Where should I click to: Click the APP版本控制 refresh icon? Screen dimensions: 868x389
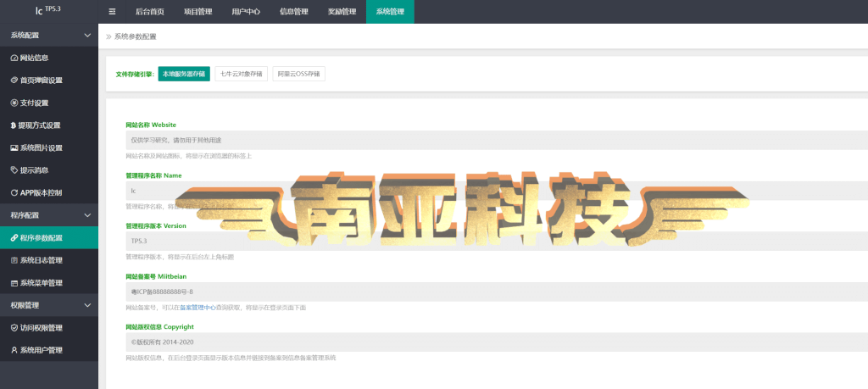click(x=14, y=193)
